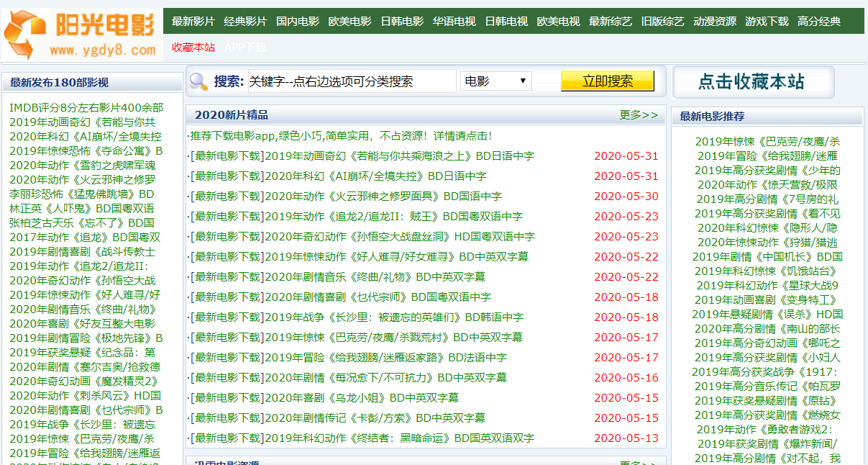Open the 国内电影 nav menu
Screen dimensions: 868x465
point(298,21)
